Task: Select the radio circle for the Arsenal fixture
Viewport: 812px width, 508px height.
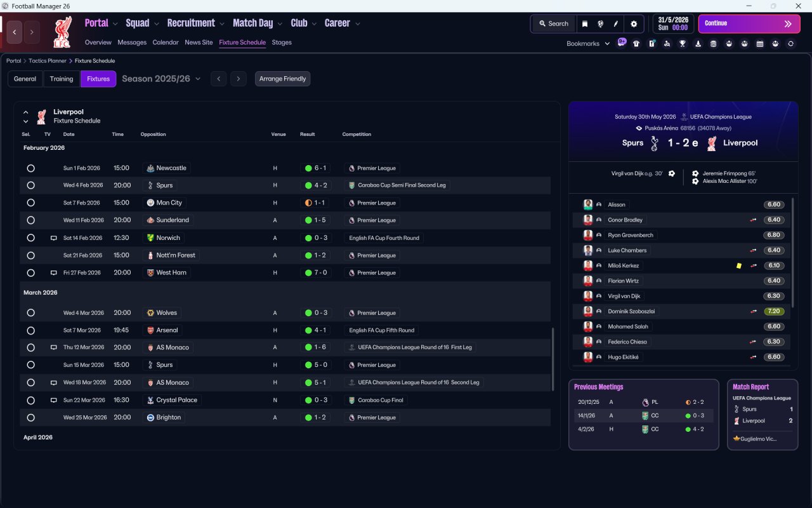Action: point(30,330)
